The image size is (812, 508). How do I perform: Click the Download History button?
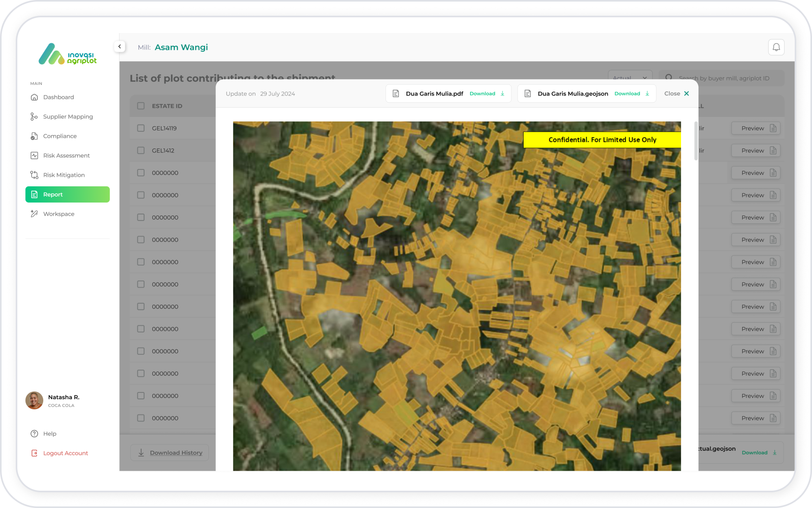(x=170, y=453)
